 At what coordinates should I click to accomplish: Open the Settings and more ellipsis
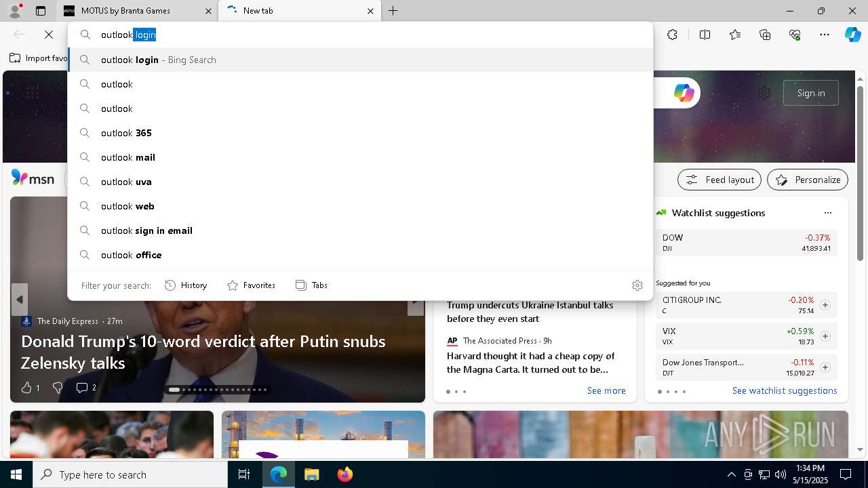point(825,35)
